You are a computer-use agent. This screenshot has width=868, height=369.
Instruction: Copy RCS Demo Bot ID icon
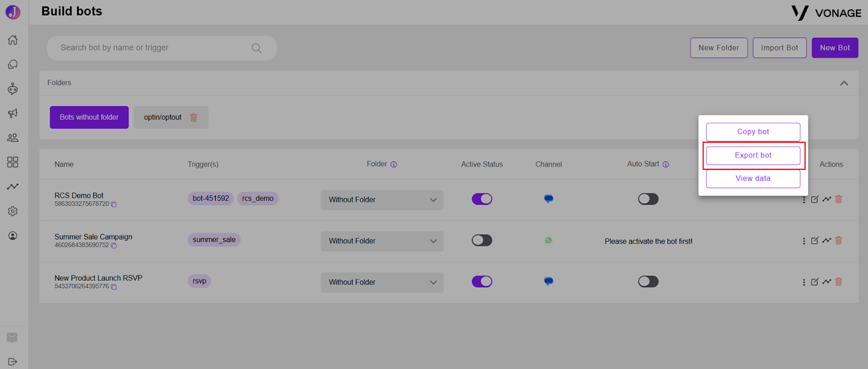pos(114,204)
